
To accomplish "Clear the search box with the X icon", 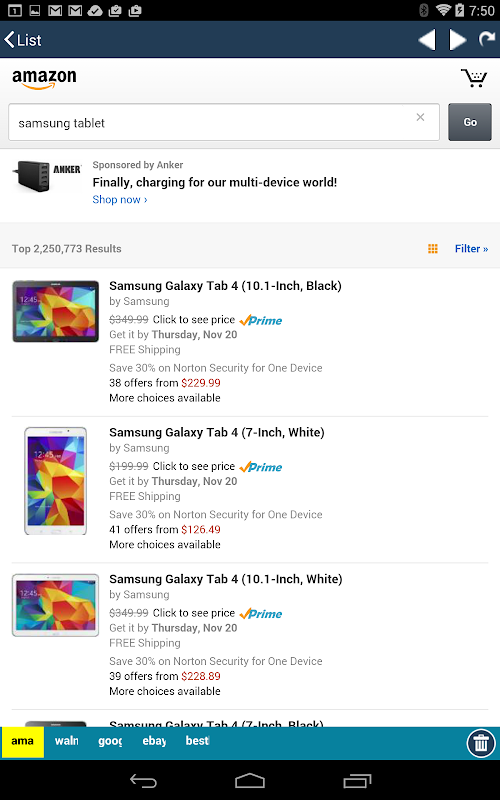I will click(420, 117).
